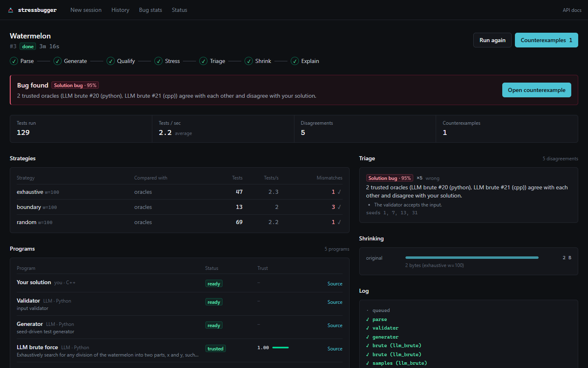Click the stressbugger logo icon
This screenshot has width=588, height=368.
11,10
